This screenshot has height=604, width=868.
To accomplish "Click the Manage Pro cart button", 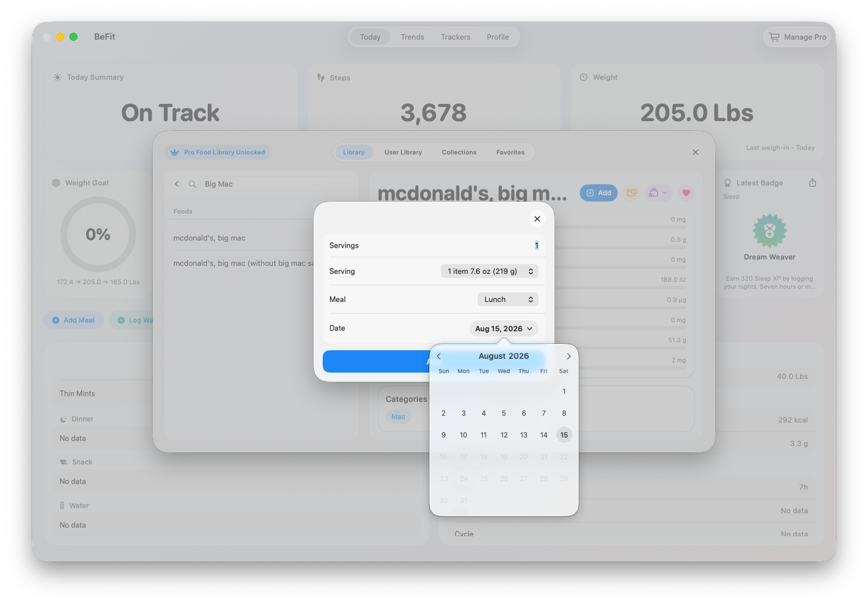I will (797, 37).
